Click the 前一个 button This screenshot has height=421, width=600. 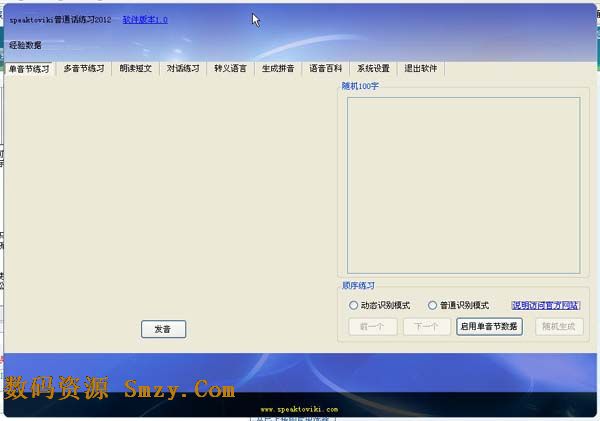coord(373,326)
